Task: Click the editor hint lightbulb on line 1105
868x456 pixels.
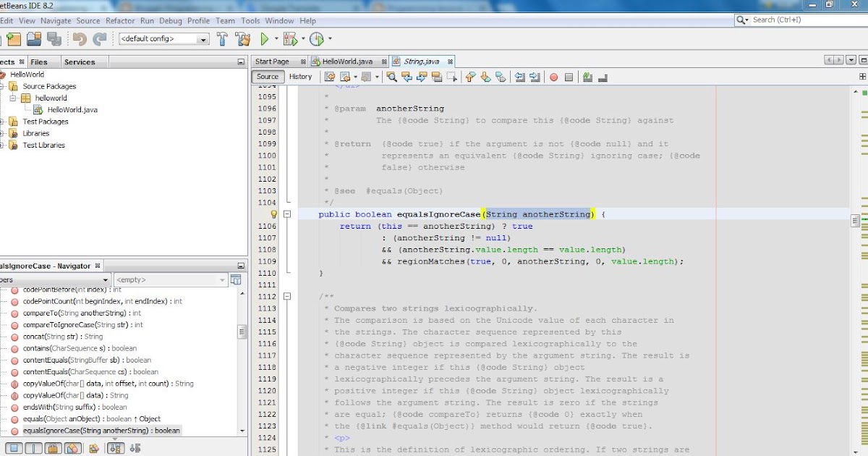Action: [x=273, y=214]
